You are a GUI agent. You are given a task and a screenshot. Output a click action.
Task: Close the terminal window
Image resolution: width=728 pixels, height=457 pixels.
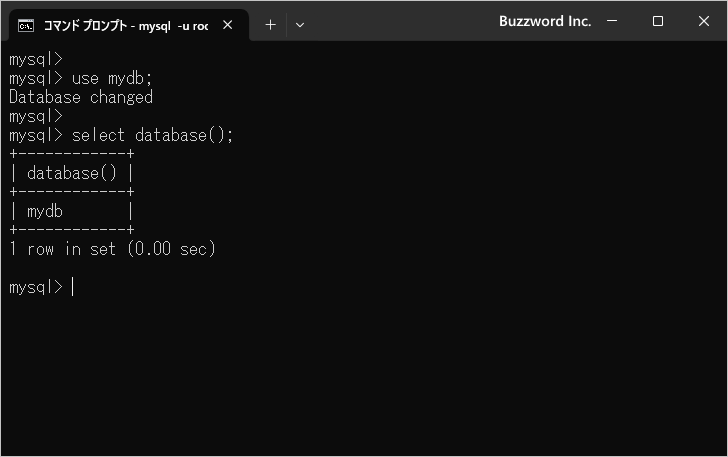pos(703,21)
